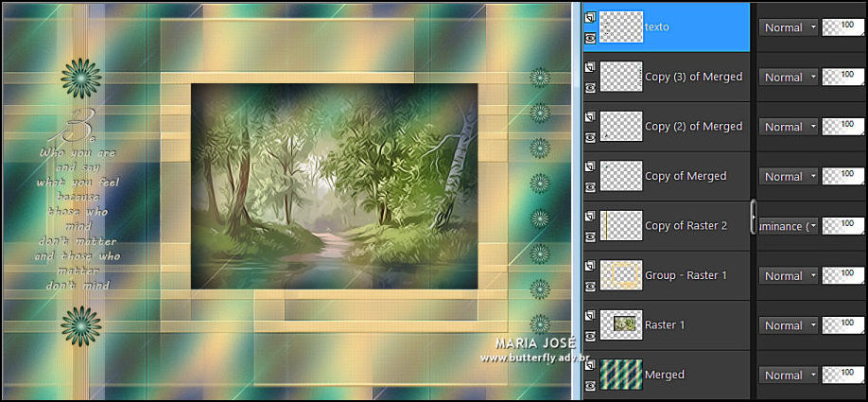
Task: Hide the texto layer with its eye icon
Action: coord(590,38)
